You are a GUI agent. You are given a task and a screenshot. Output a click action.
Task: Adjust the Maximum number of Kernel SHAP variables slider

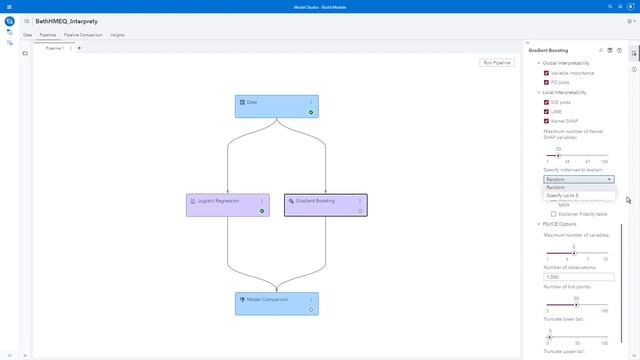tap(558, 156)
